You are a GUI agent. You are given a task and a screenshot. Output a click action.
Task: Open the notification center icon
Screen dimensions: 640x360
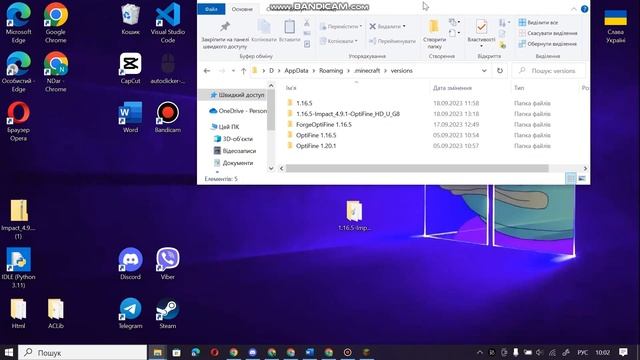[x=623, y=352]
